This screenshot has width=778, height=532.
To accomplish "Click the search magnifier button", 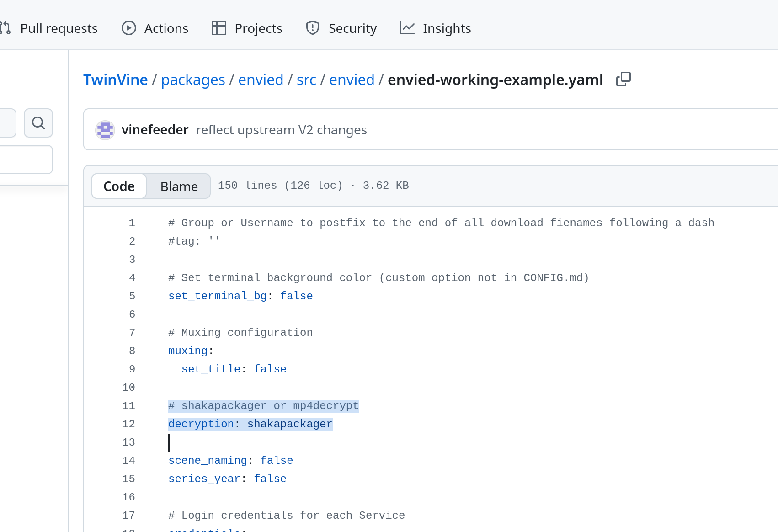I will pos(38,123).
